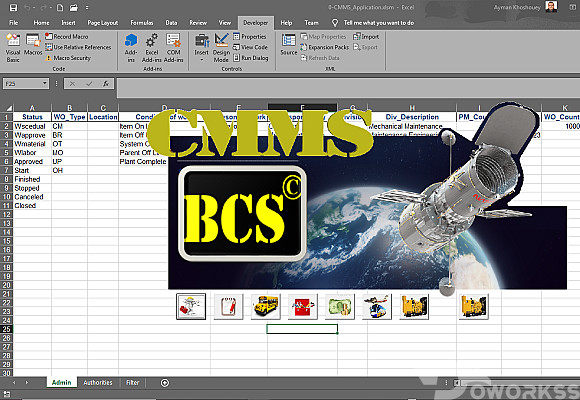The image size is (580, 400).
Task: Open the Team tab
Action: pos(311,23)
